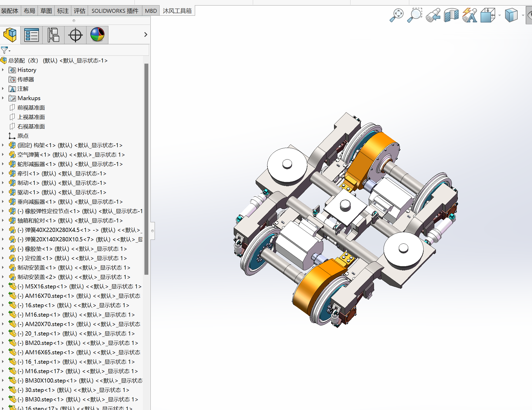Viewport: 532px width, 410px height.
Task: Expand the History folder node
Action: pos(3,70)
